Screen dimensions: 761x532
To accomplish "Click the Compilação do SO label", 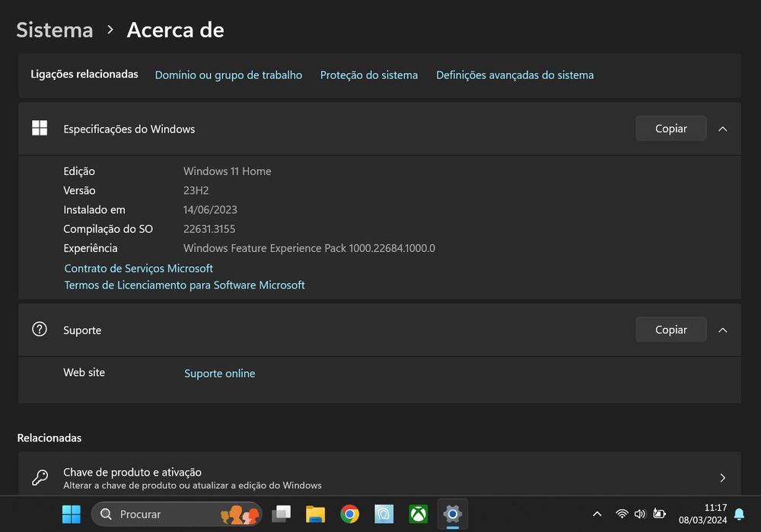I will [x=108, y=228].
